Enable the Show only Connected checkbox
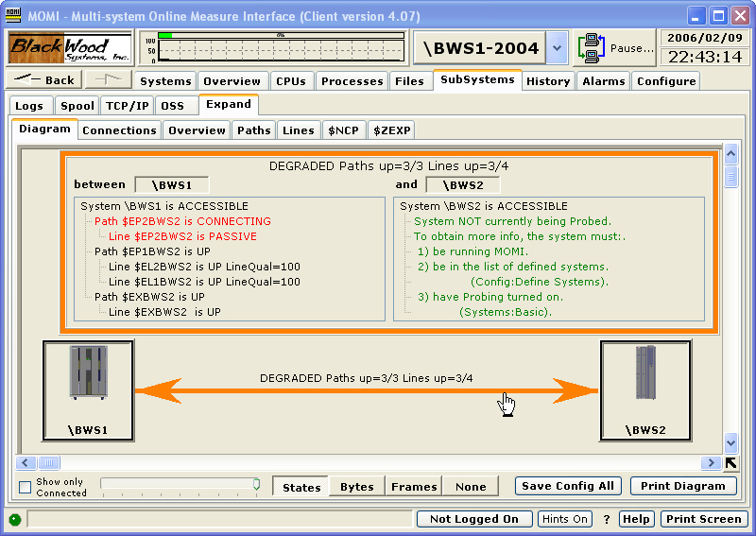756x536 pixels. coord(26,488)
